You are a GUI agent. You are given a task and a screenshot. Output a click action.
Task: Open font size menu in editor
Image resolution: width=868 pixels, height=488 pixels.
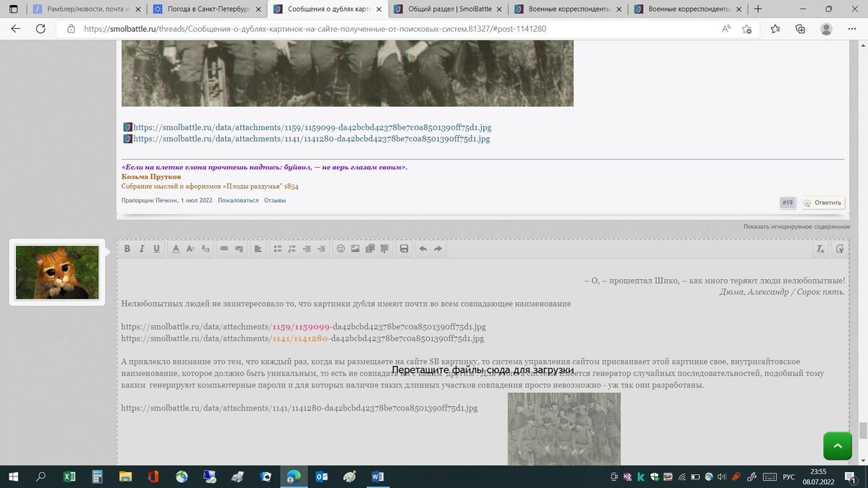[190, 249]
